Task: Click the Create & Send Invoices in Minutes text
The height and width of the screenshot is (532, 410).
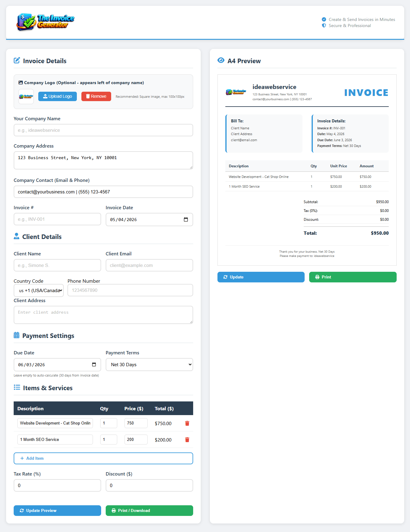Action: tap(362, 19)
